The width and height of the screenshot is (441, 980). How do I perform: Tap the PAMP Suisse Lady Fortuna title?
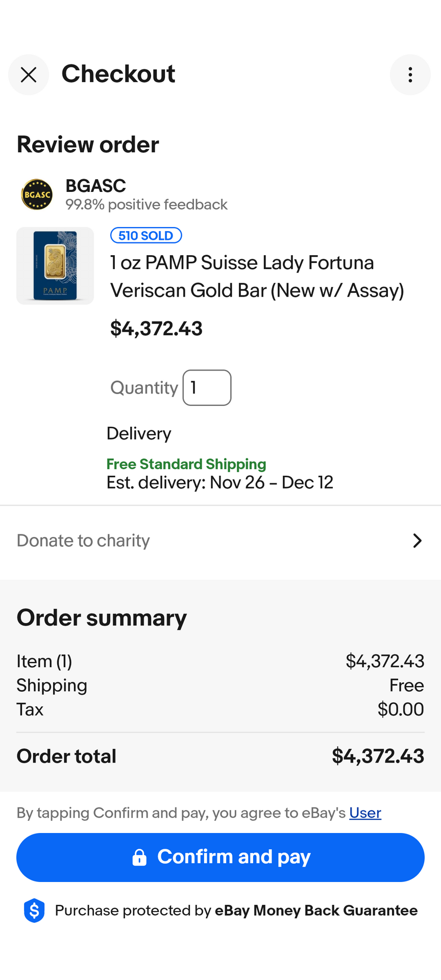tap(257, 276)
